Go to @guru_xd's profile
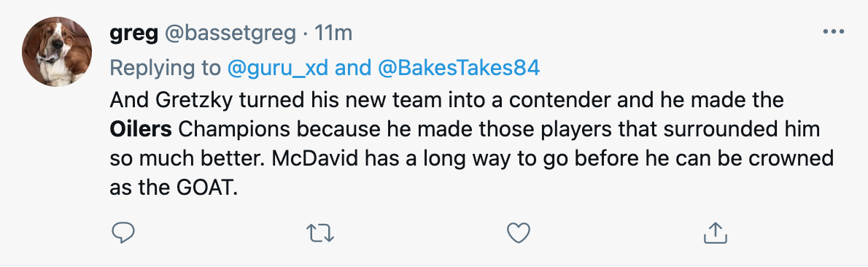868x267 pixels. point(279,68)
